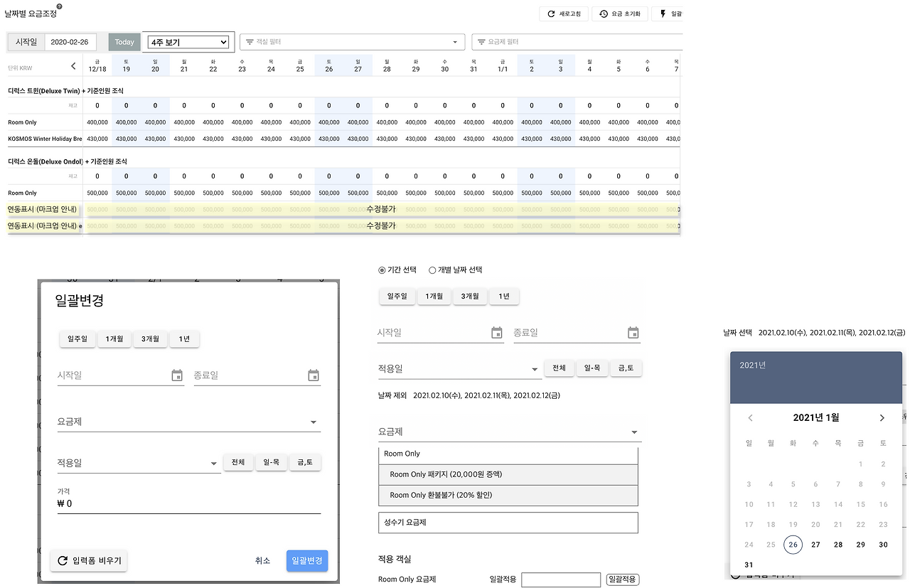Select Room Only 환불불가 (20% 할인) option

508,495
